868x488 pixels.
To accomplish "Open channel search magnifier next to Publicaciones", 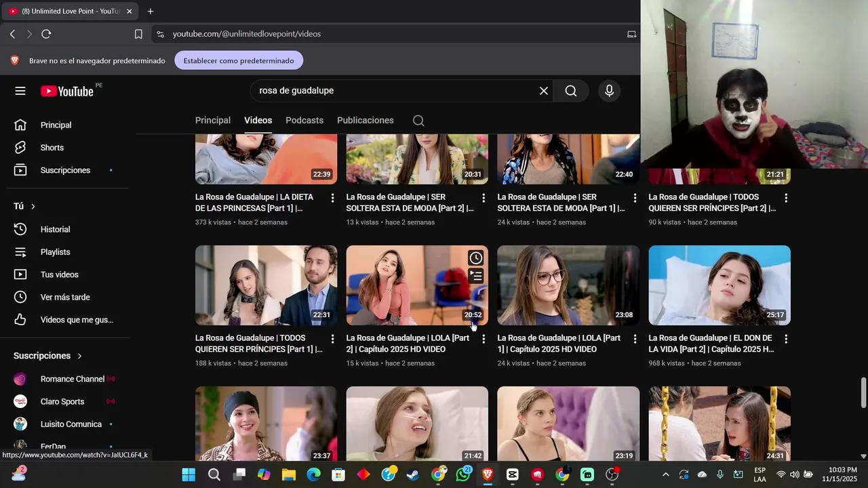I will pyautogui.click(x=418, y=121).
